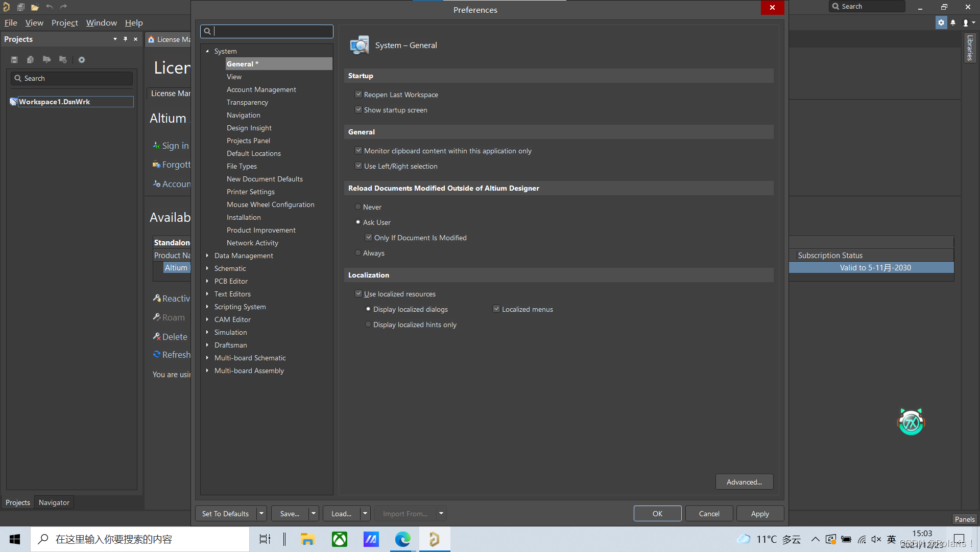Expand the Data Management node
Screen dimensions: 980x552
pos(207,256)
